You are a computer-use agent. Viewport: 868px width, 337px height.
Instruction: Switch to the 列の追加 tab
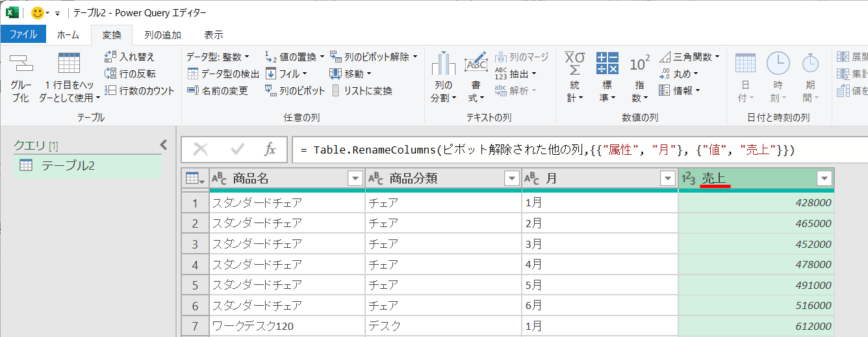tap(162, 34)
